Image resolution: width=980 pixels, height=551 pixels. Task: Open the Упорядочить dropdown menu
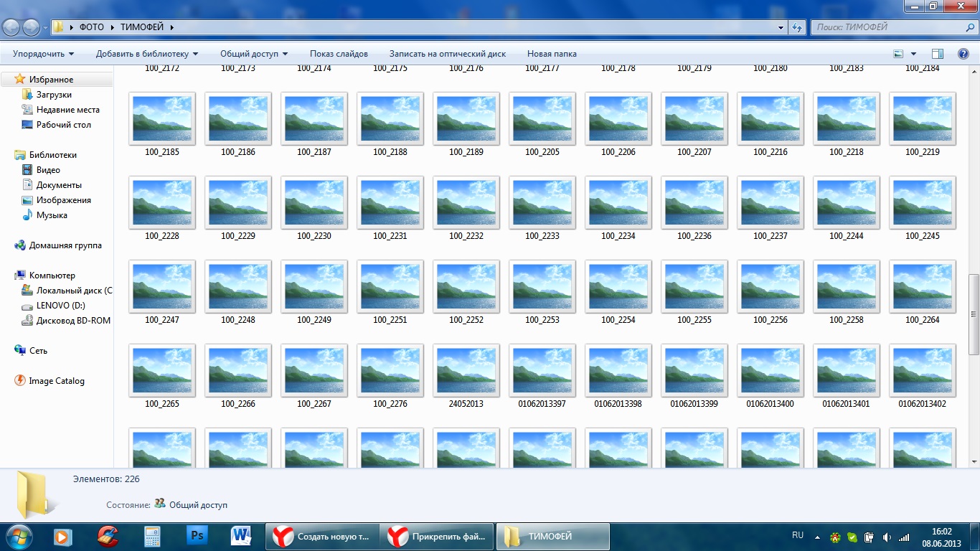(43, 54)
